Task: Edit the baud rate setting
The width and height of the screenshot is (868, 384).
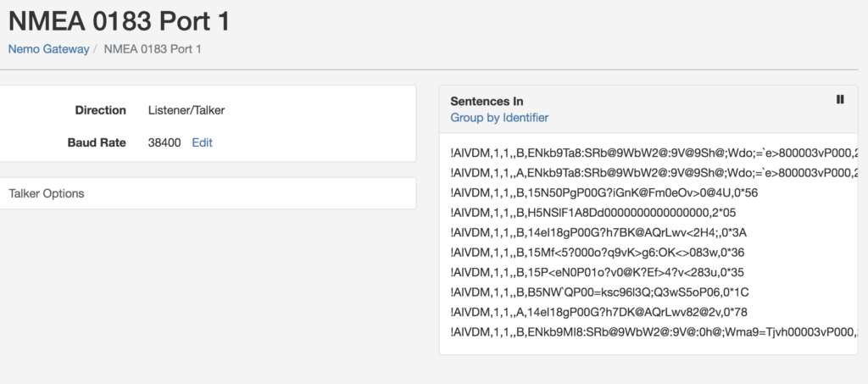Action: 202,142
